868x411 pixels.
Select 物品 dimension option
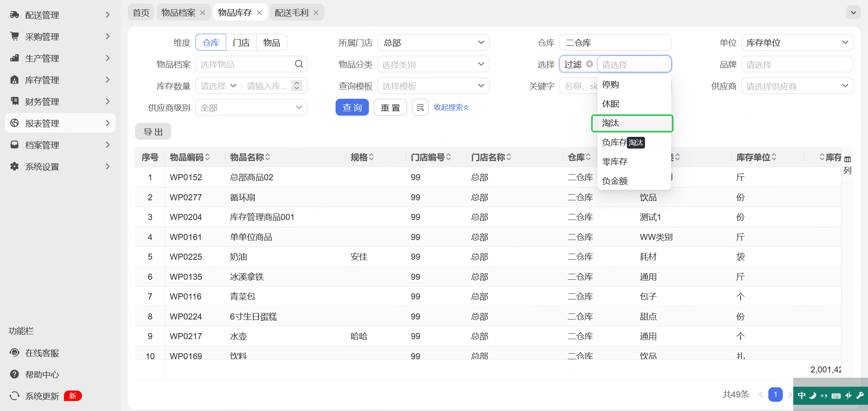click(x=272, y=43)
